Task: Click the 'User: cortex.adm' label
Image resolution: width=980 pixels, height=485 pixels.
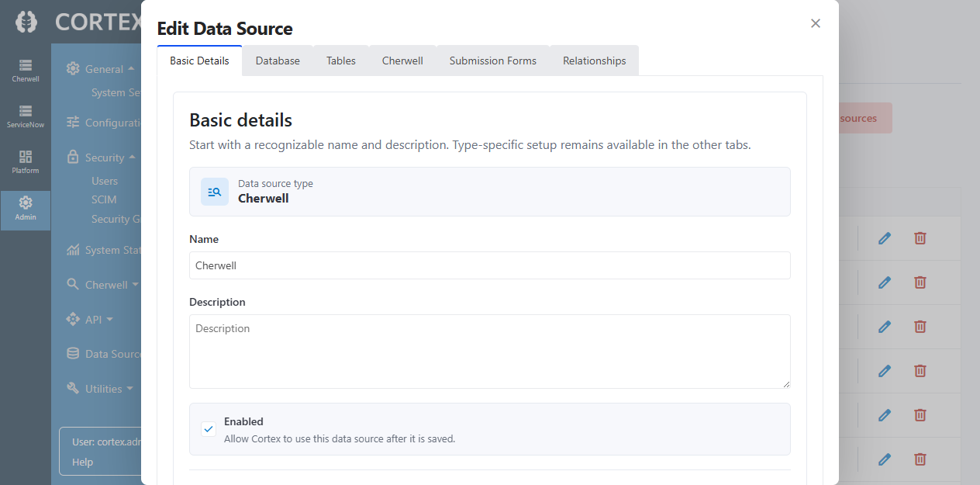Action: 106,442
